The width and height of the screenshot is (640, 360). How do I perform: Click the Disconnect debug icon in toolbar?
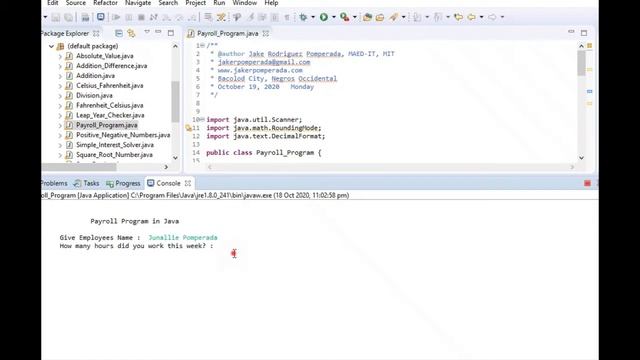[x=153, y=17]
